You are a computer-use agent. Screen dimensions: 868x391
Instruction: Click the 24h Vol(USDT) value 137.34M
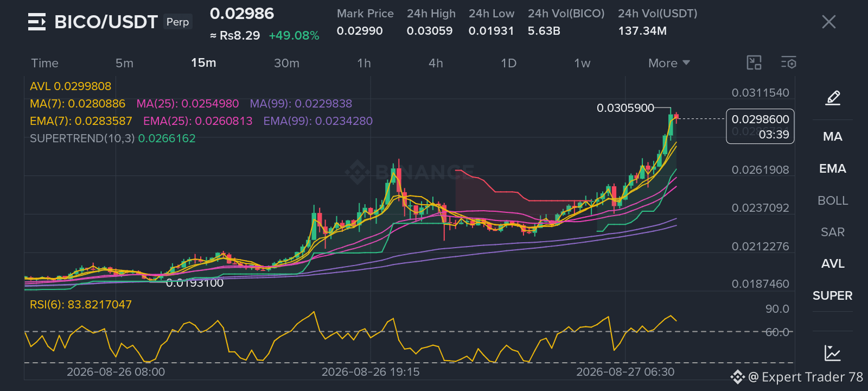click(642, 31)
